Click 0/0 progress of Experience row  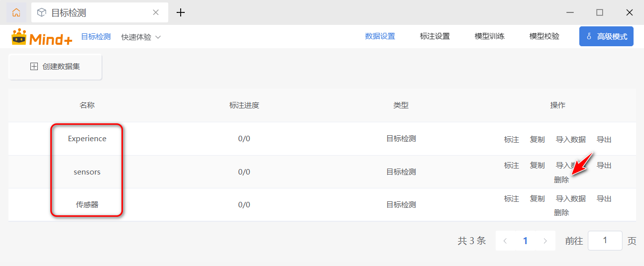click(244, 139)
